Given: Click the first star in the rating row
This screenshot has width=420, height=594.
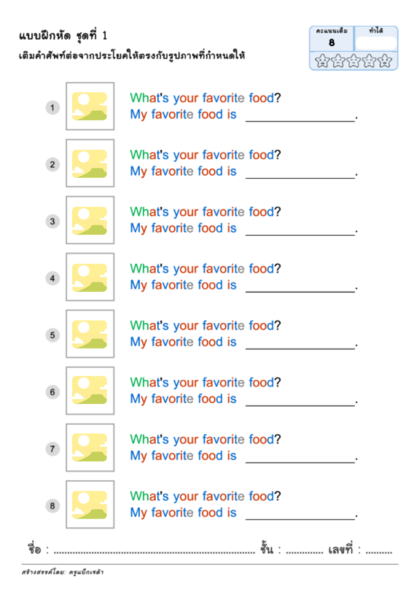Looking at the screenshot, I should click(322, 61).
